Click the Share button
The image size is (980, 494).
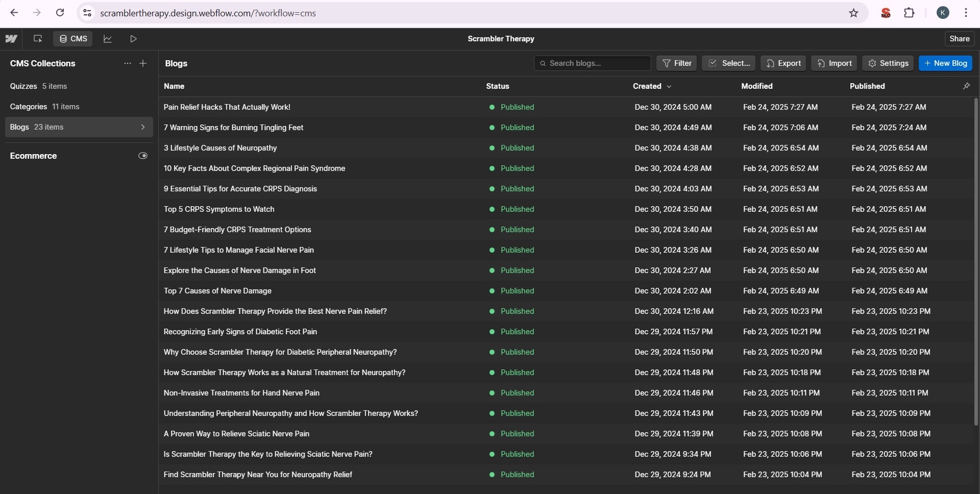pos(959,39)
